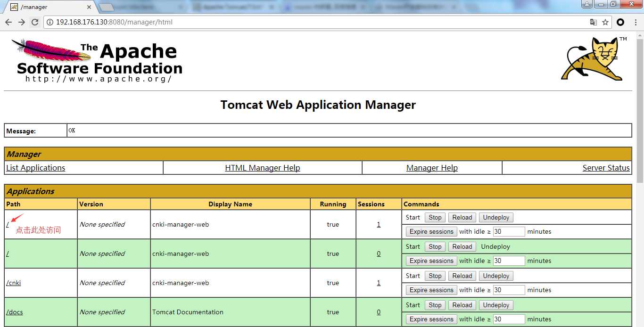Expire sessions for "/" app with 0 sessions
The height and width of the screenshot is (327, 644).
[x=431, y=261]
